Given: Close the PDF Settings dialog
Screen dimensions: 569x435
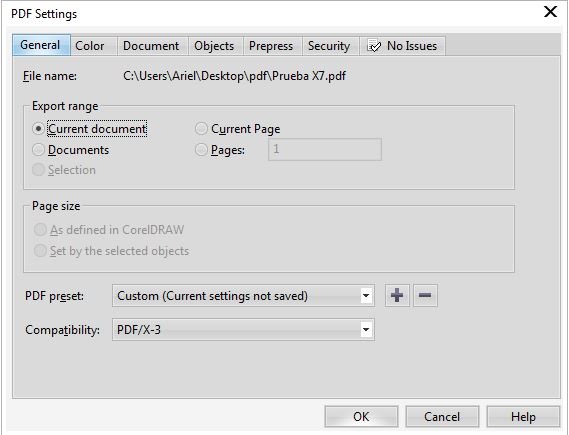Looking at the screenshot, I should click(x=550, y=12).
